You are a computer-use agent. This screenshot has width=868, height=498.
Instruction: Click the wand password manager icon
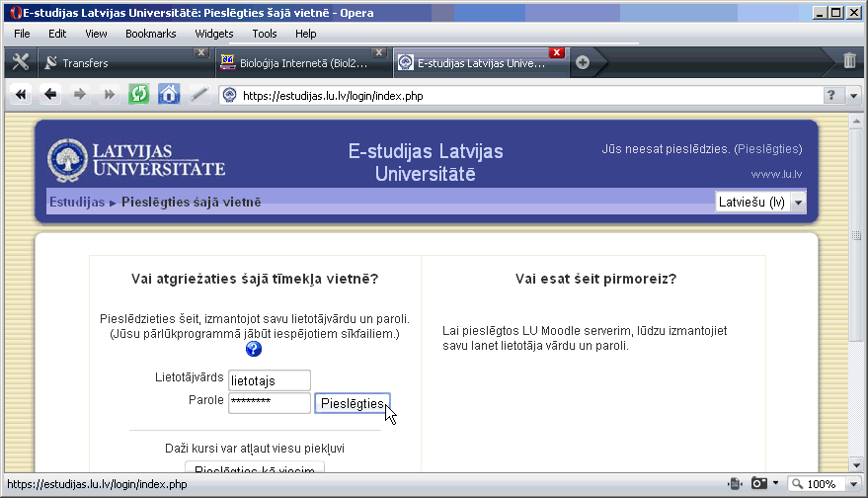[x=198, y=95]
